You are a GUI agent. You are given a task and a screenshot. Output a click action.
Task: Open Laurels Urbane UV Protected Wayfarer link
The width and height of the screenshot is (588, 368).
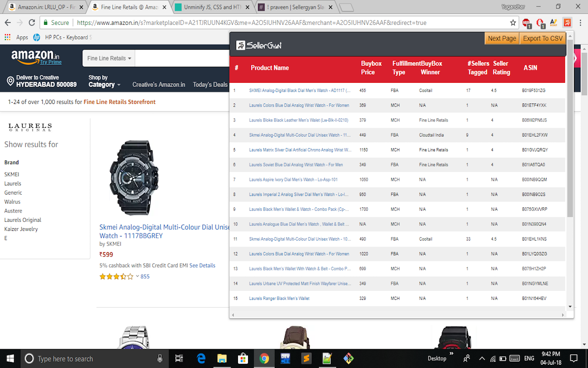coord(300,284)
